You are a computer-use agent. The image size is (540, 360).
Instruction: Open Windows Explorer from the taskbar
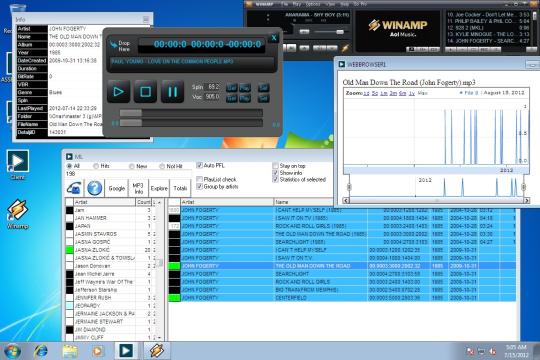[70, 351]
